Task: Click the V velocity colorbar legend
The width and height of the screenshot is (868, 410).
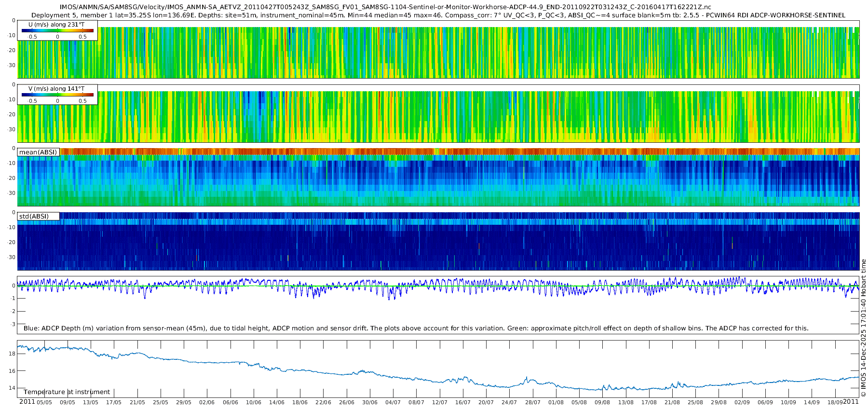Action: coord(57,95)
